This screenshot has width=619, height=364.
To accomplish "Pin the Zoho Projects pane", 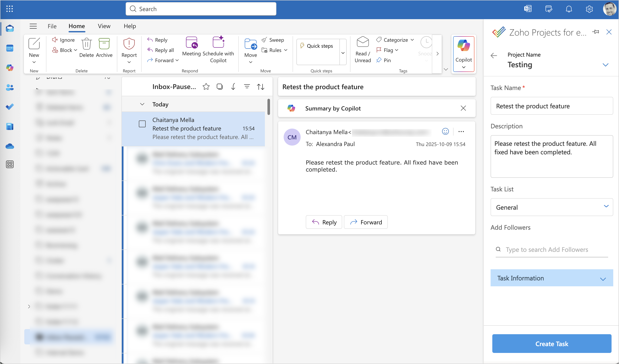I will (x=596, y=32).
